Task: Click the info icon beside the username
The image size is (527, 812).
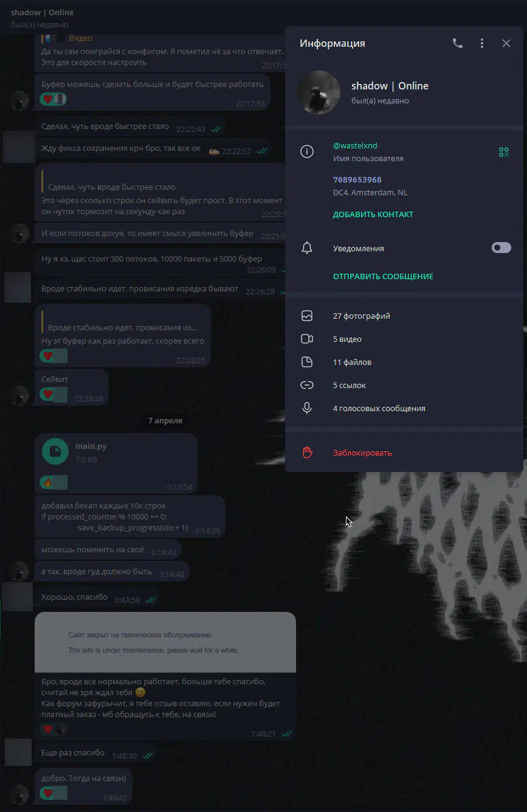Action: click(307, 152)
